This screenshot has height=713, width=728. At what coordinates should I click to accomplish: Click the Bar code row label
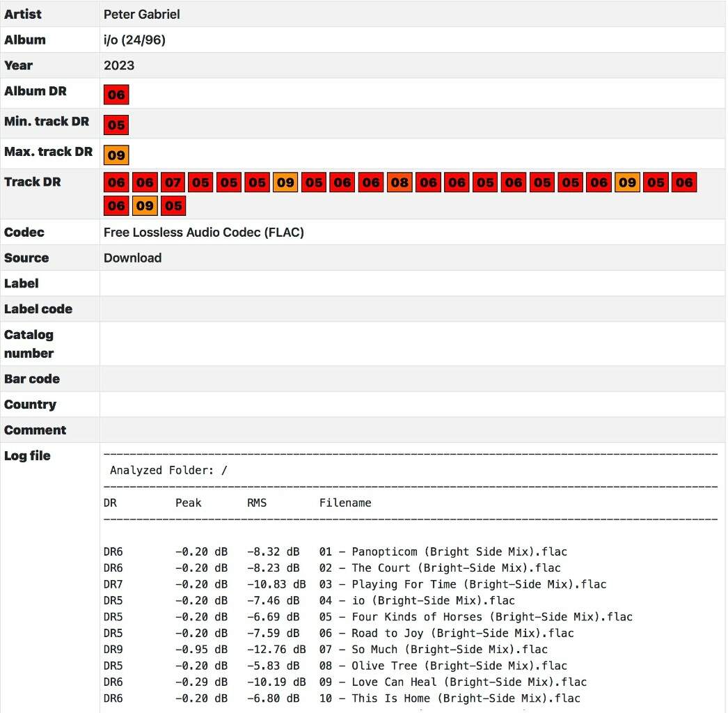32,379
